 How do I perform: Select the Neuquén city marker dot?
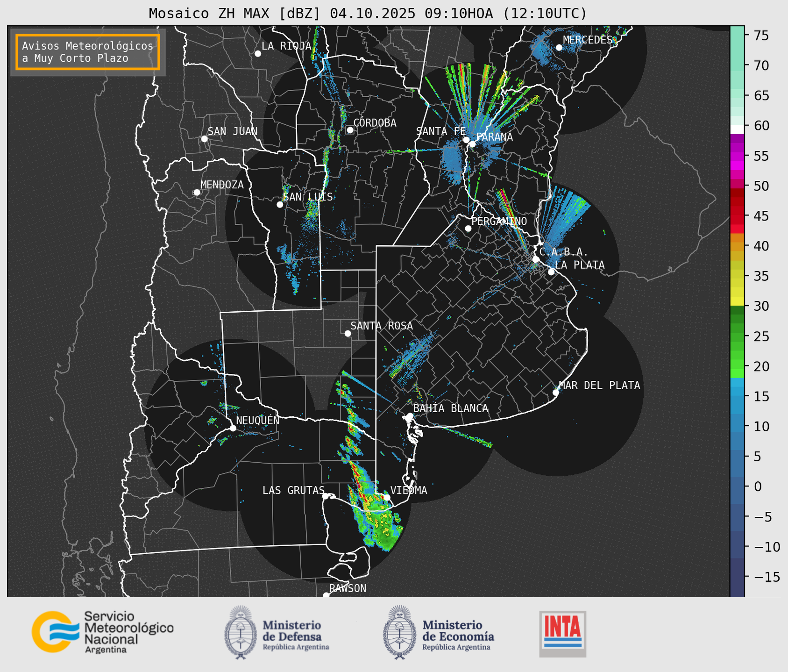coord(233,428)
